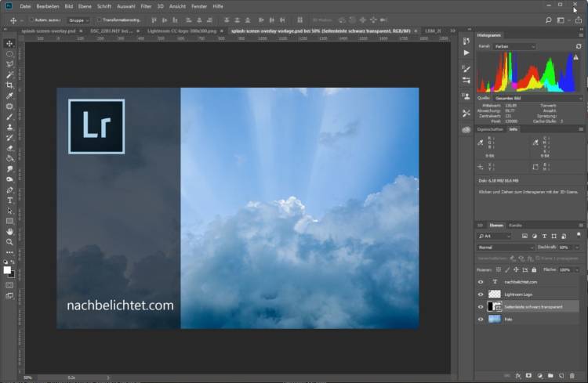Viewport: 588px width, 383px height.
Task: Click the layer style fx icon
Action: pos(517,375)
